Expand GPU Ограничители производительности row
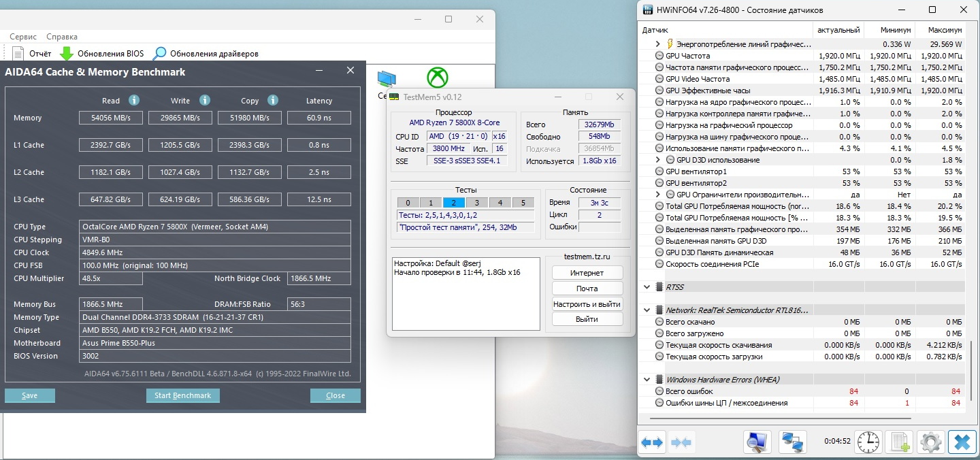This screenshot has height=460, width=980. (x=658, y=195)
